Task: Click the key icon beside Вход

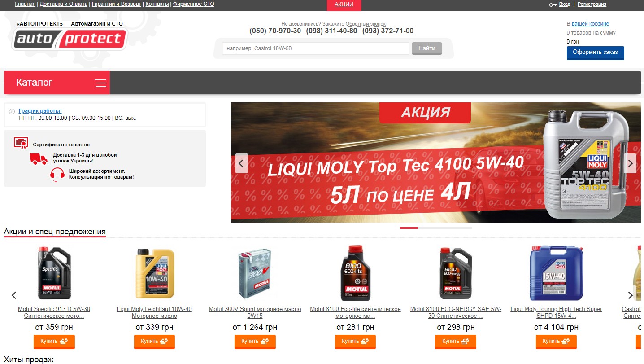Action: [x=553, y=4]
